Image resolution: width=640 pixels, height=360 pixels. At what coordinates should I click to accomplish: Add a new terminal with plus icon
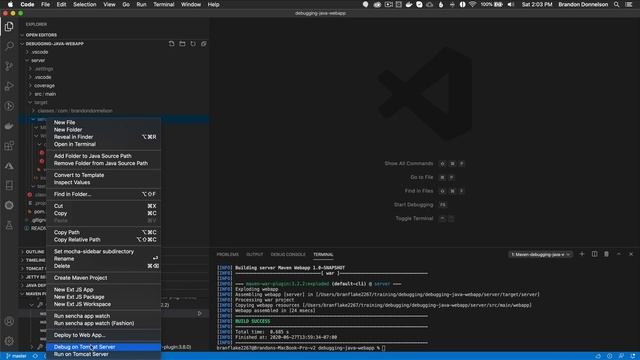click(x=582, y=254)
